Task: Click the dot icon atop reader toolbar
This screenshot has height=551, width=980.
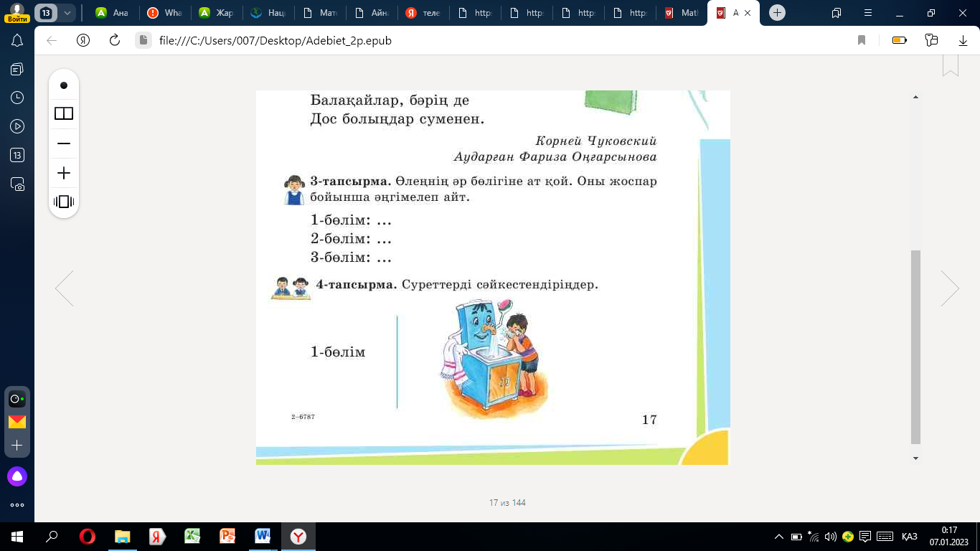Action: [x=64, y=85]
